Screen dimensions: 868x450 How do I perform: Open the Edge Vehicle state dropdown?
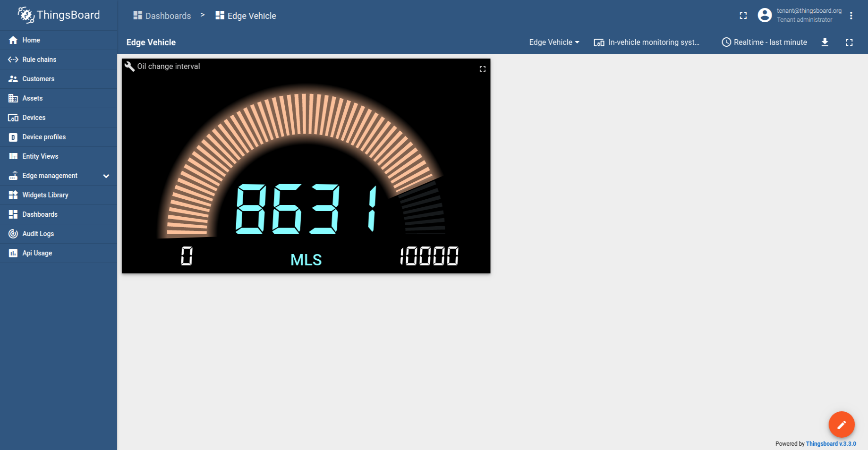tap(553, 42)
